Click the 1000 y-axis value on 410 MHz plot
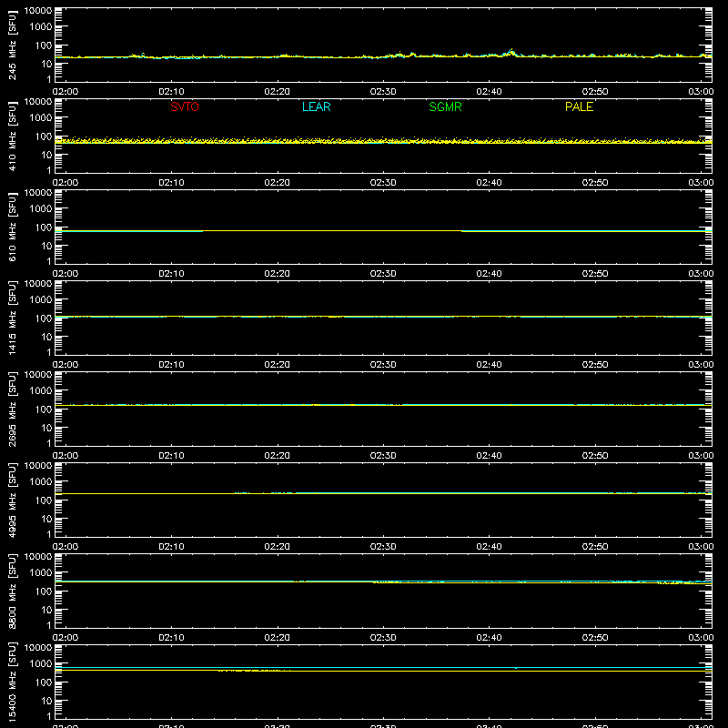The width and height of the screenshot is (728, 728). click(x=41, y=118)
